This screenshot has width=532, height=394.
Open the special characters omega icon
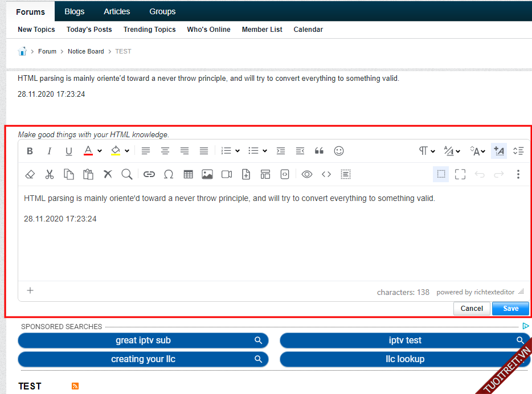169,174
